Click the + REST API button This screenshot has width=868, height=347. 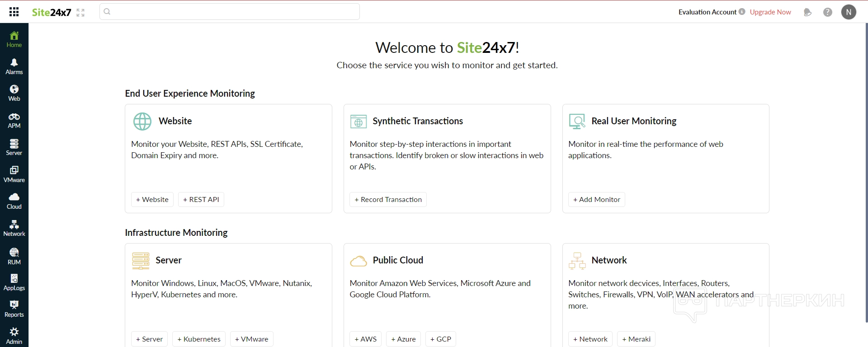tap(201, 200)
